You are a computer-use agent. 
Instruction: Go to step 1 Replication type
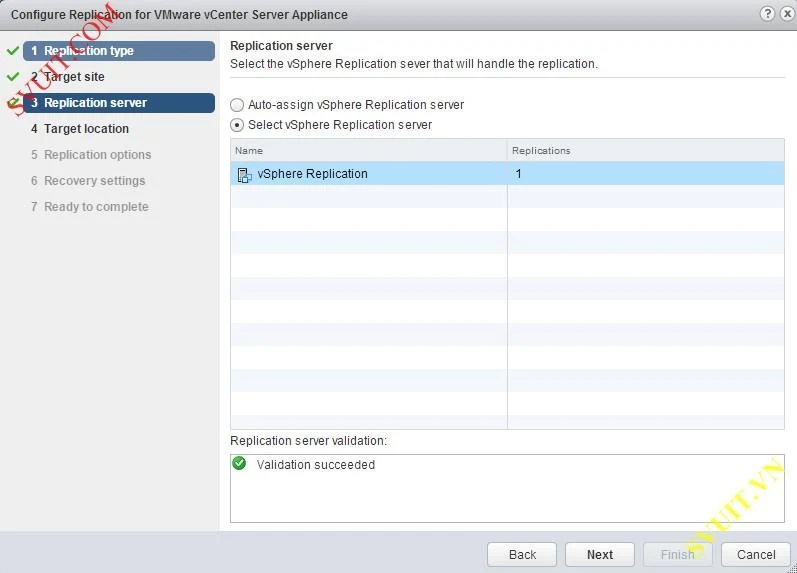pyautogui.click(x=119, y=51)
